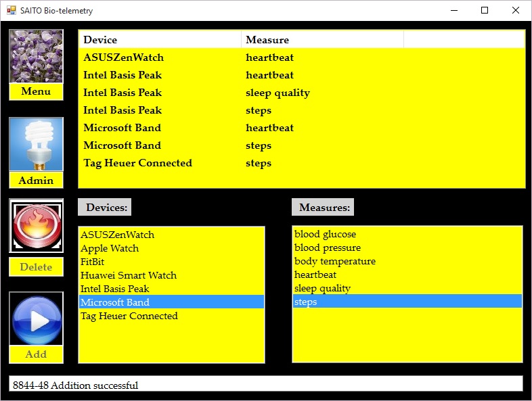Choose Apple Watch in the Devices list
Image resolution: width=532 pixels, height=401 pixels.
click(x=110, y=248)
